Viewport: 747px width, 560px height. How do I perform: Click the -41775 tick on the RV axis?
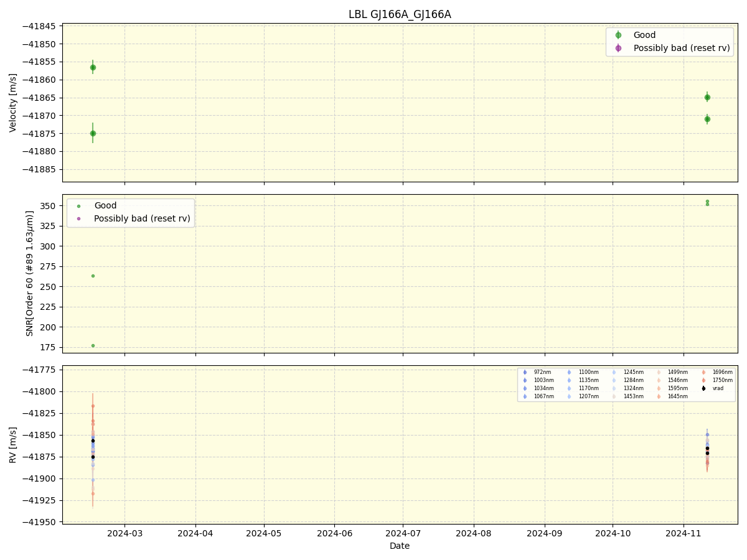point(40,370)
